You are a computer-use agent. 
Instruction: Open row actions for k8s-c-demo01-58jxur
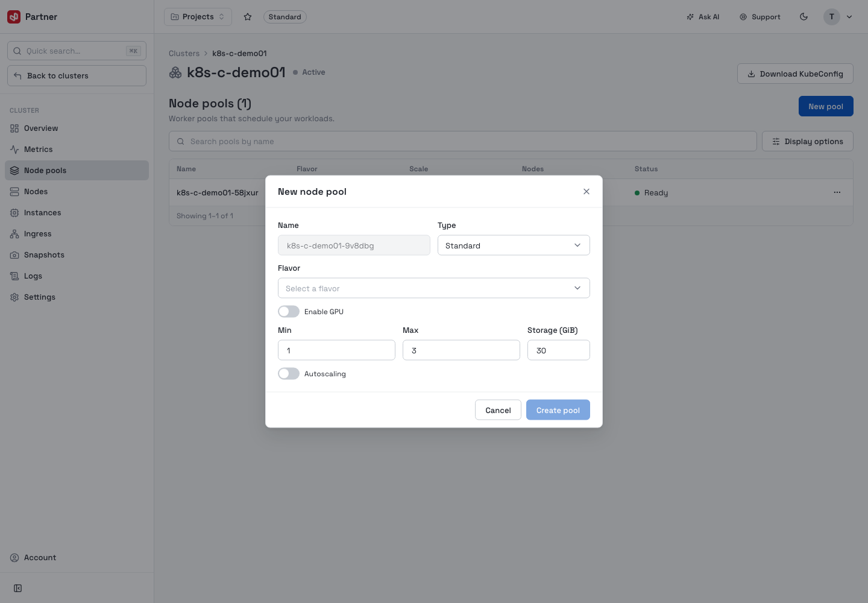click(x=837, y=192)
